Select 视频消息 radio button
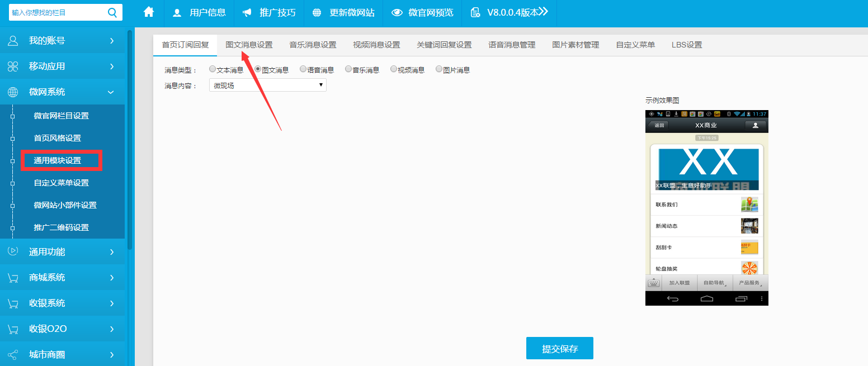The image size is (868, 366). click(x=394, y=69)
